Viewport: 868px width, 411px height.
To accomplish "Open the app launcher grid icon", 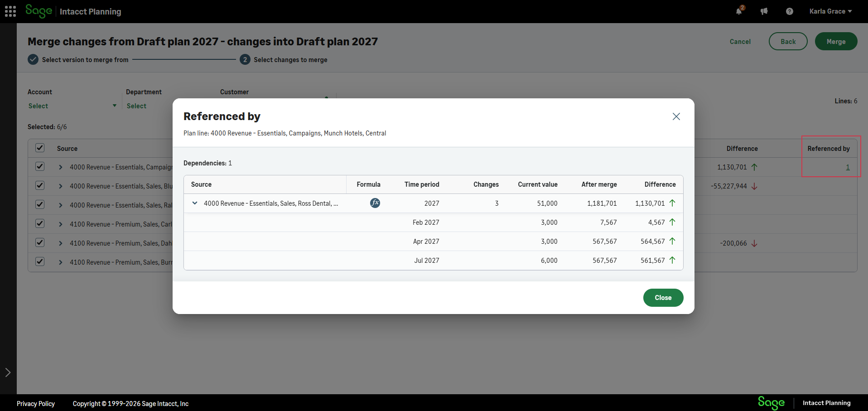I will pos(10,11).
